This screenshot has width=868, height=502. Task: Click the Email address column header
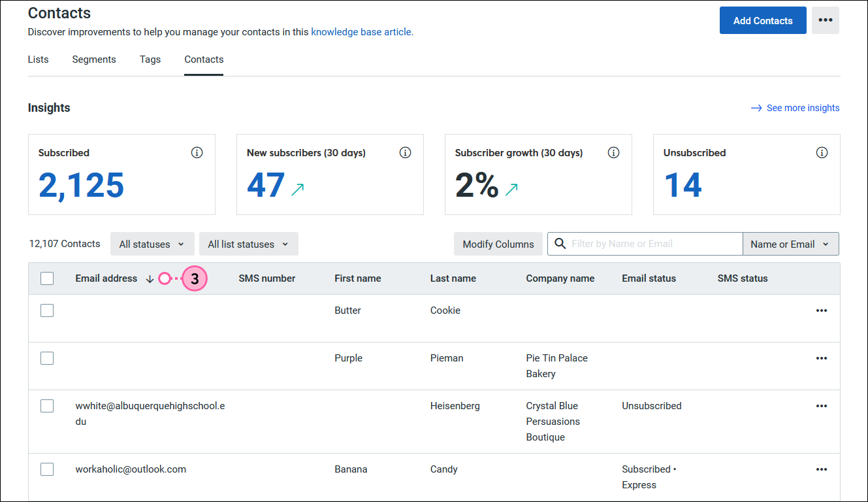pyautogui.click(x=106, y=278)
